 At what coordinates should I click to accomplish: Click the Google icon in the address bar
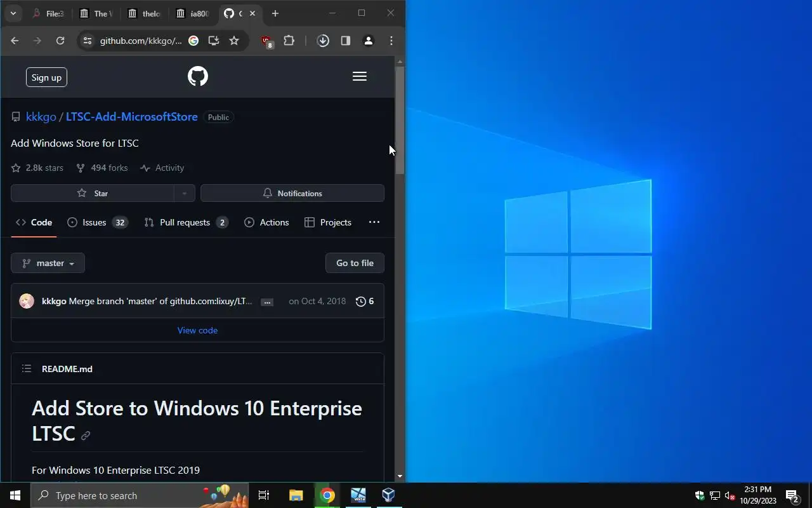point(193,41)
